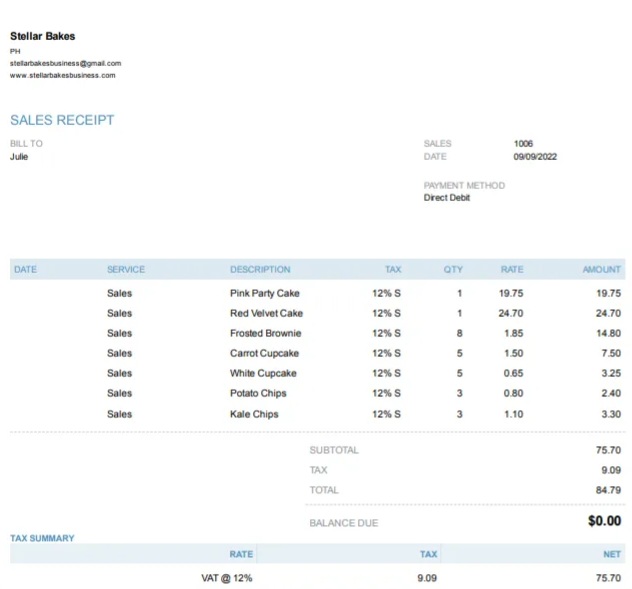The height and width of the screenshot is (589, 632).
Task: Click the net value 75.70 in tax summary
Action: click(x=608, y=578)
